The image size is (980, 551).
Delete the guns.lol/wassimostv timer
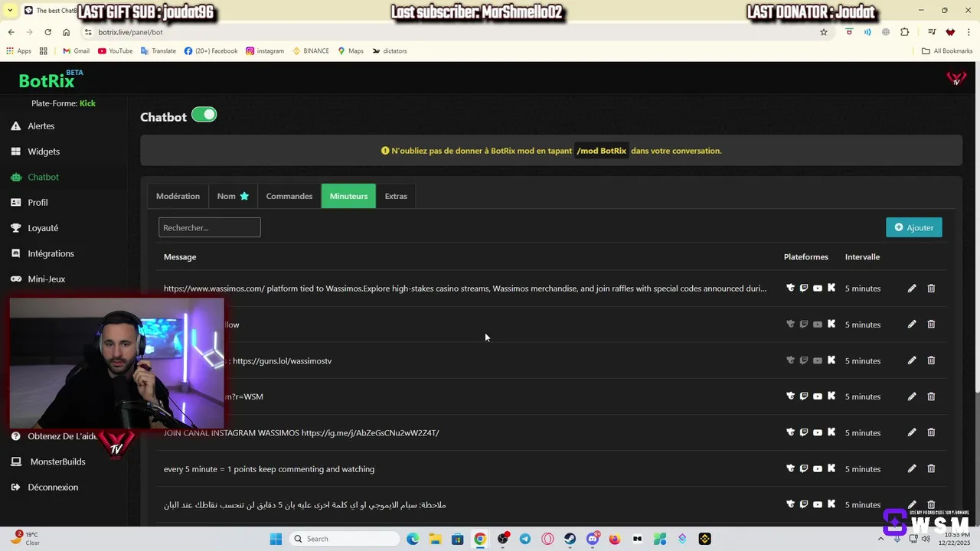(931, 360)
